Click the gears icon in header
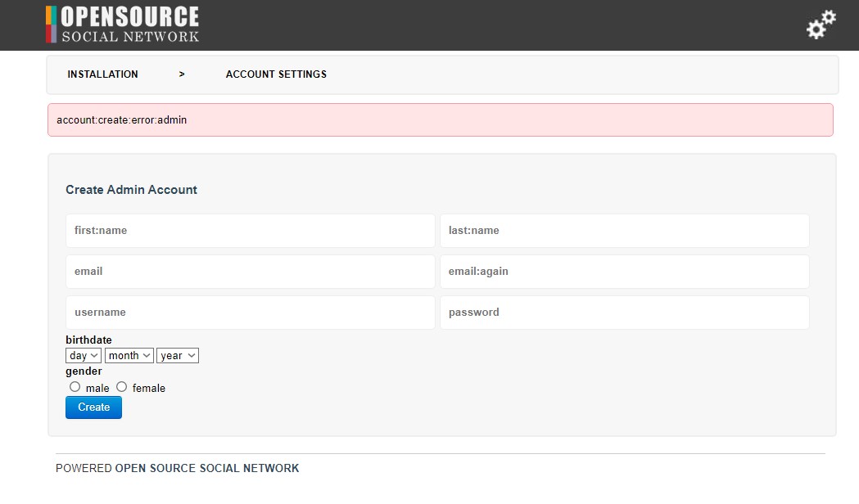 [x=821, y=25]
